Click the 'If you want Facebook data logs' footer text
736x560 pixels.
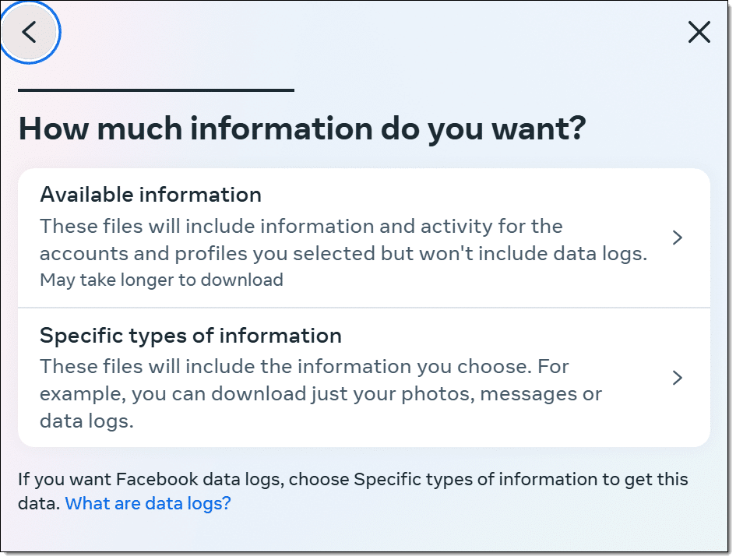[x=150, y=480]
